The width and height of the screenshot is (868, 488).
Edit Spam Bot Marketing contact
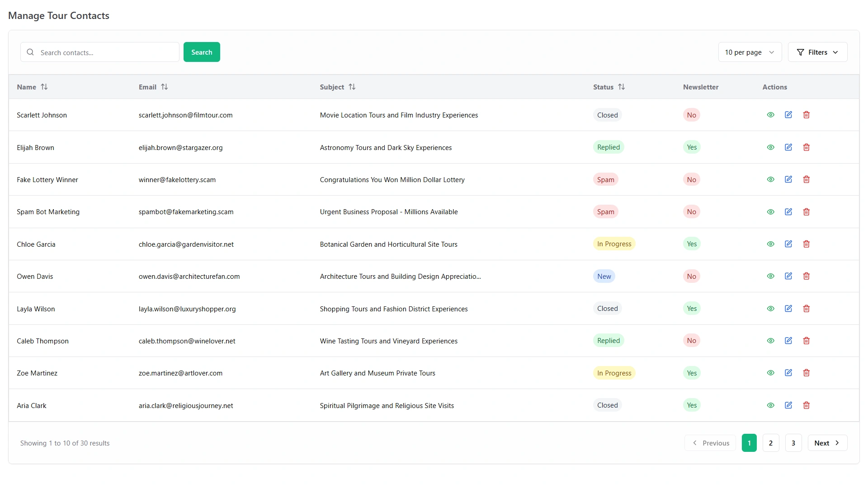(788, 212)
